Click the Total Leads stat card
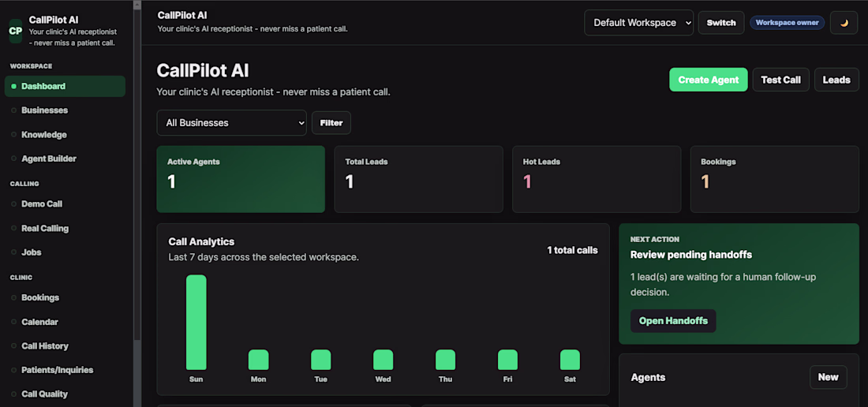Image resolution: width=868 pixels, height=407 pixels. (418, 179)
